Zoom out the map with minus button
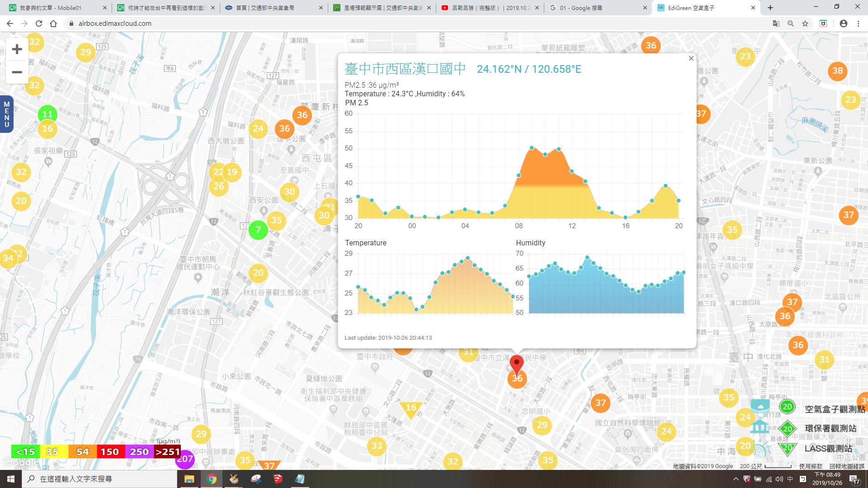The height and width of the screenshot is (488, 868). point(17,72)
